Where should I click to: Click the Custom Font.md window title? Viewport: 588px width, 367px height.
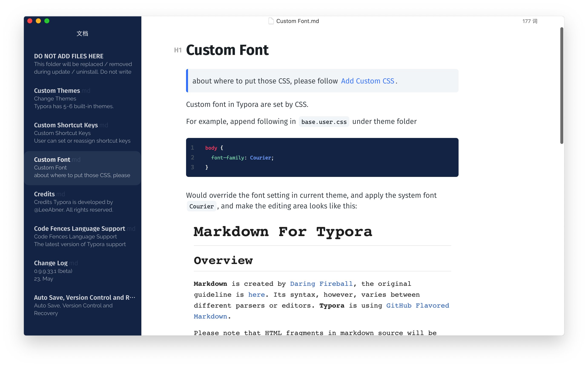pyautogui.click(x=298, y=21)
